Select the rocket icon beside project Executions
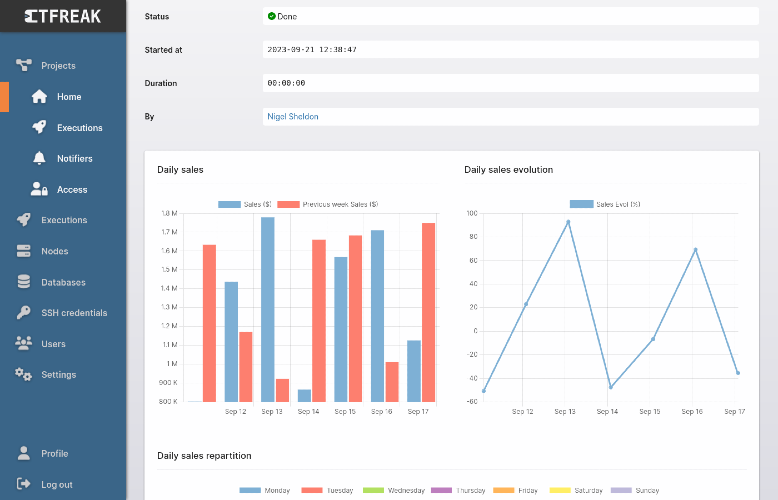Viewport: 778px width, 500px height. (x=39, y=127)
